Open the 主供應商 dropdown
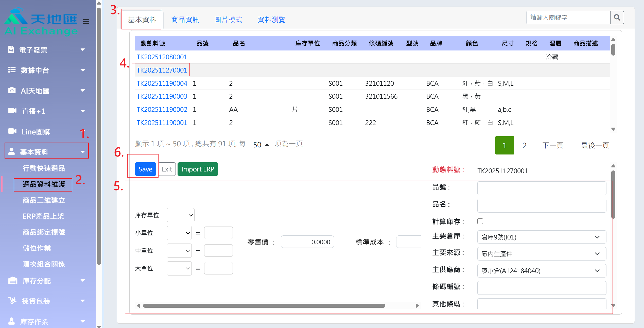This screenshot has height=328, width=644. 541,271
